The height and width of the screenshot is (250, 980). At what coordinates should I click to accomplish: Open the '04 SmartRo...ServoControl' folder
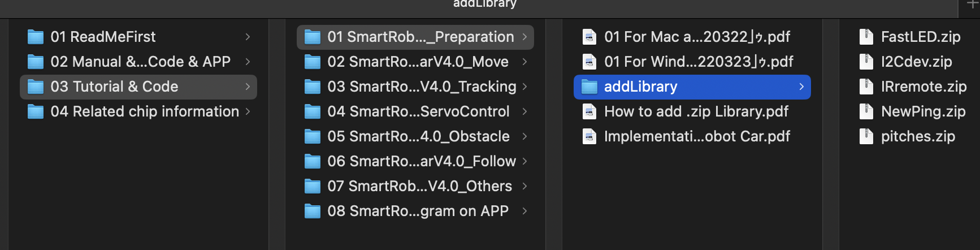(x=418, y=111)
